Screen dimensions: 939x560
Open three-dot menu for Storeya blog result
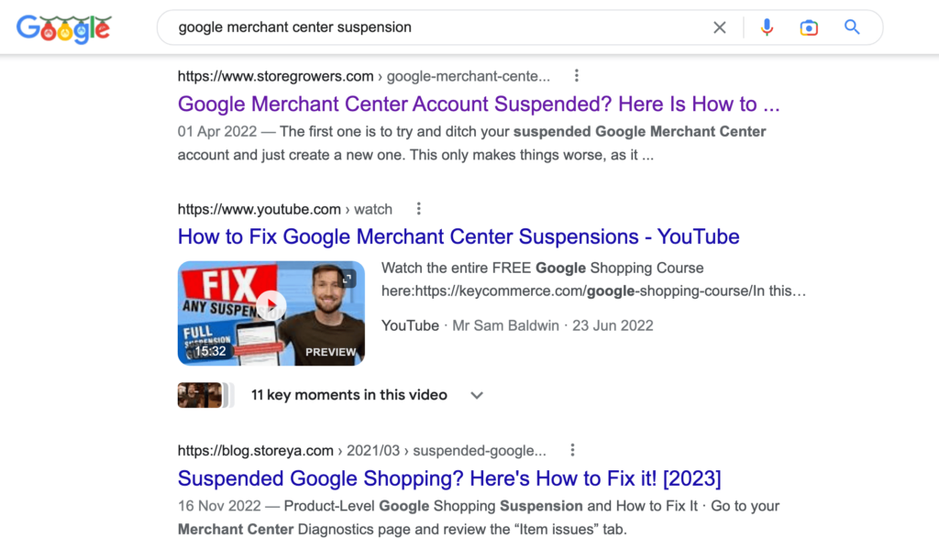click(572, 450)
